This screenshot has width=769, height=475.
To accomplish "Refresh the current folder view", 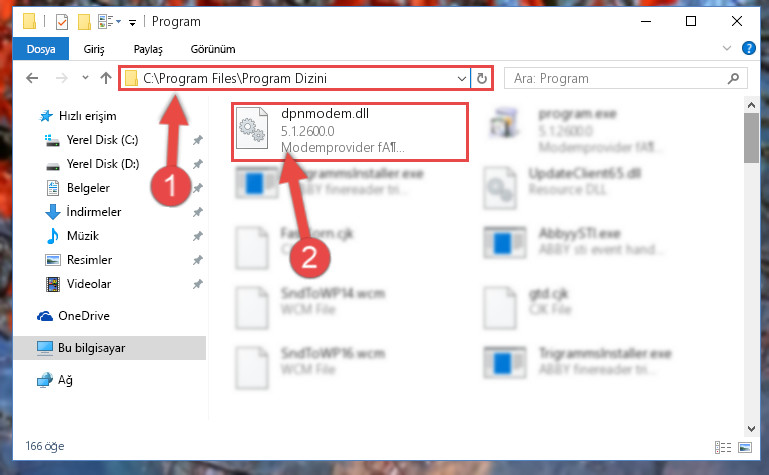I will coord(482,78).
